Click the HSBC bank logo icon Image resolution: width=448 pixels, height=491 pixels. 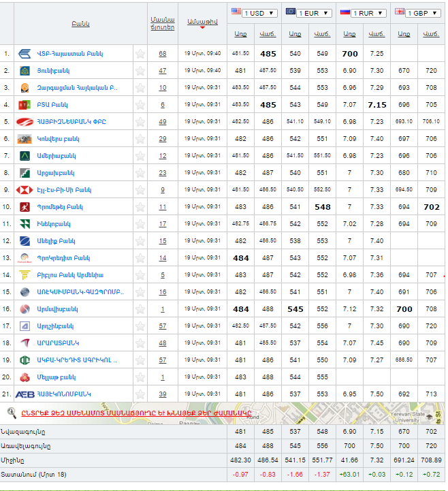(x=25, y=189)
